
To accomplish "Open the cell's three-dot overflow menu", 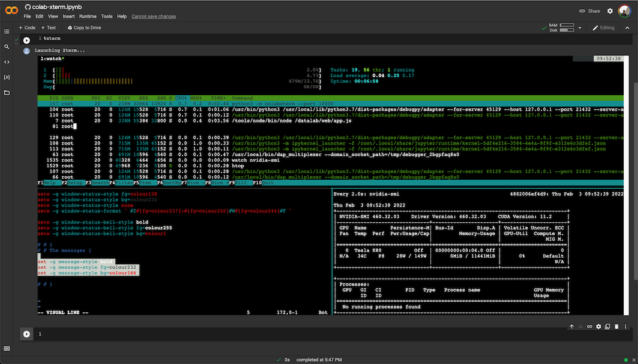I will point(626,326).
